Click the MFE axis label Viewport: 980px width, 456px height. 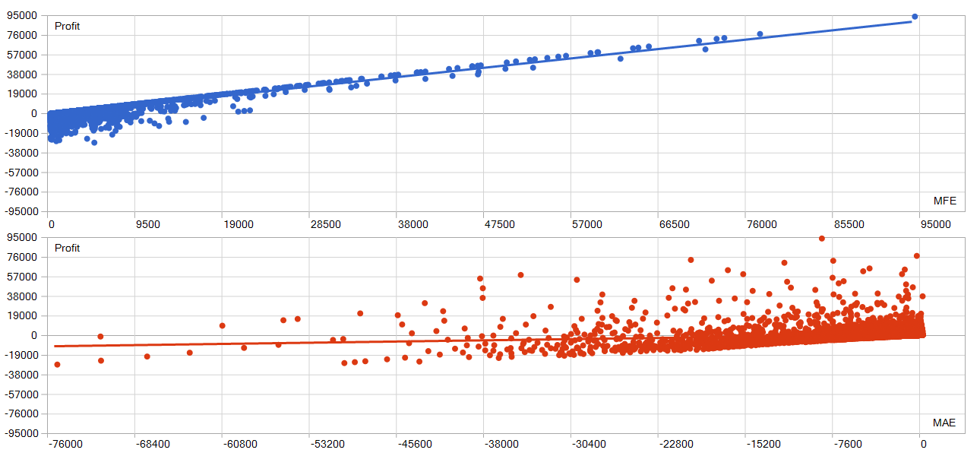[x=944, y=201]
